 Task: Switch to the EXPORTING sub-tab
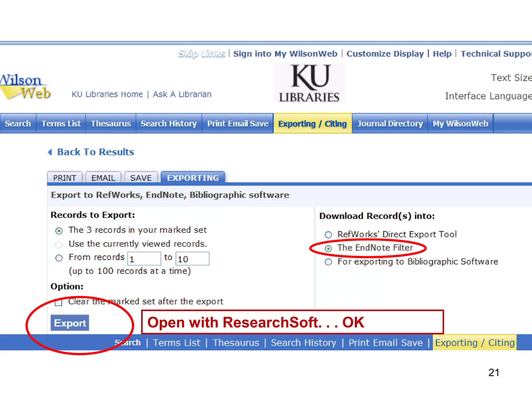[x=193, y=178]
